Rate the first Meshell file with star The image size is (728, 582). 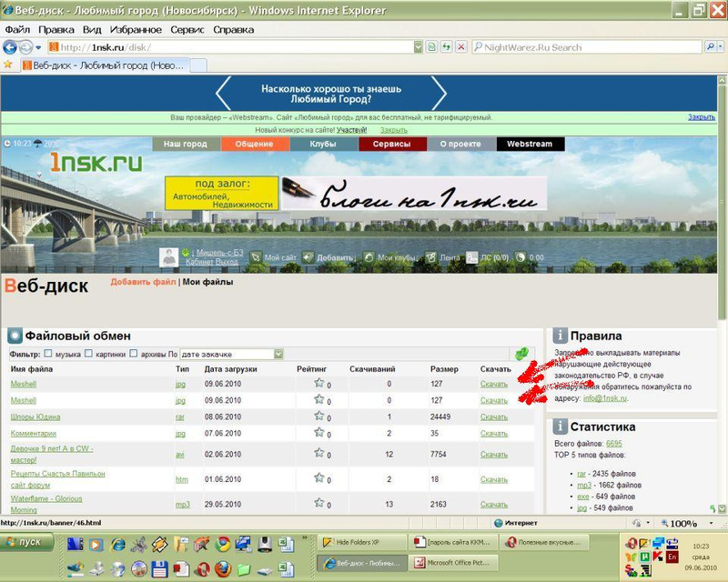pyautogui.click(x=318, y=384)
